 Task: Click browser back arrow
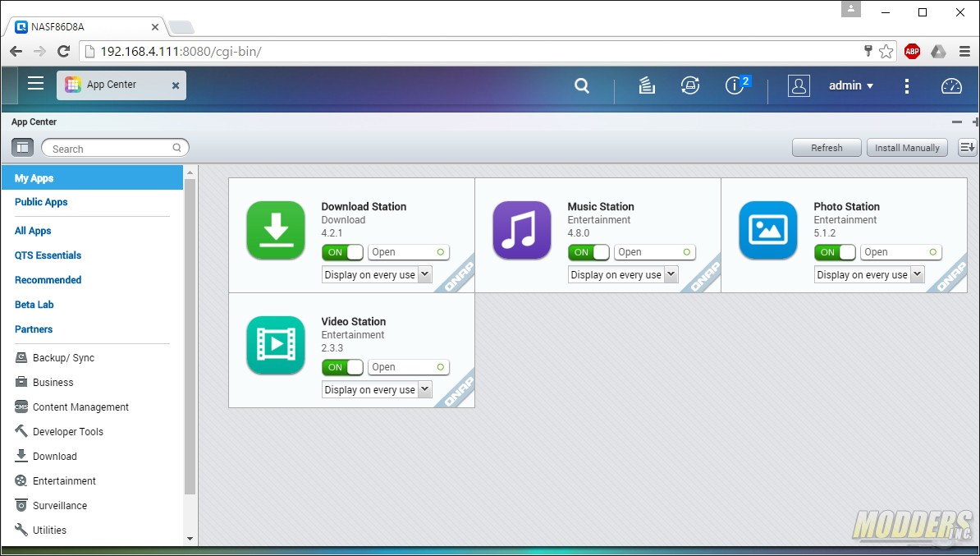tap(16, 51)
